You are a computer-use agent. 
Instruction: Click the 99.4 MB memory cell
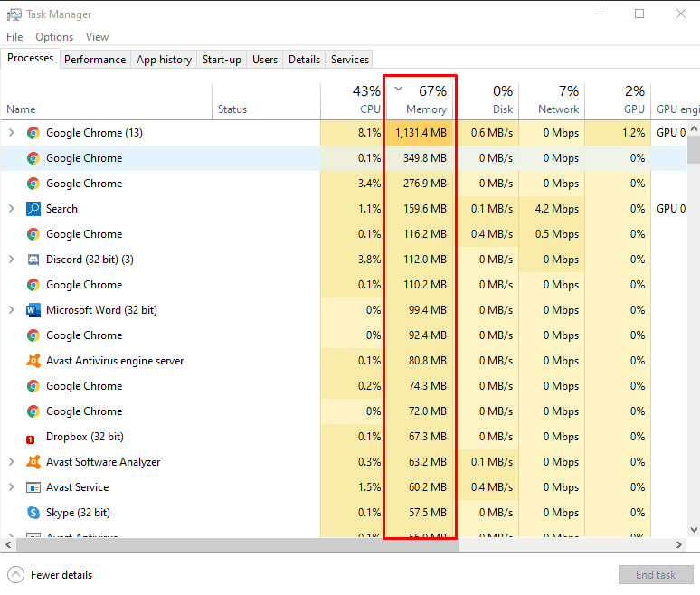coord(421,310)
